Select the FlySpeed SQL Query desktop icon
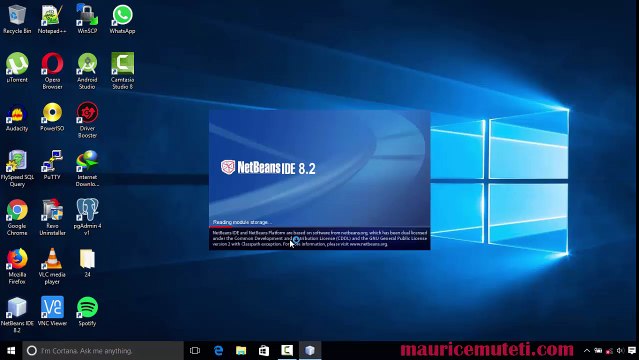Screen dimensions: 639x360 (17, 168)
